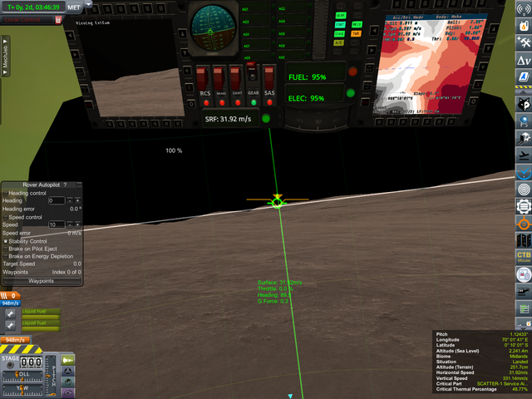Click the Local Control trash icon
This screenshot has height=399, width=532.
pyautogui.click(x=58, y=20)
